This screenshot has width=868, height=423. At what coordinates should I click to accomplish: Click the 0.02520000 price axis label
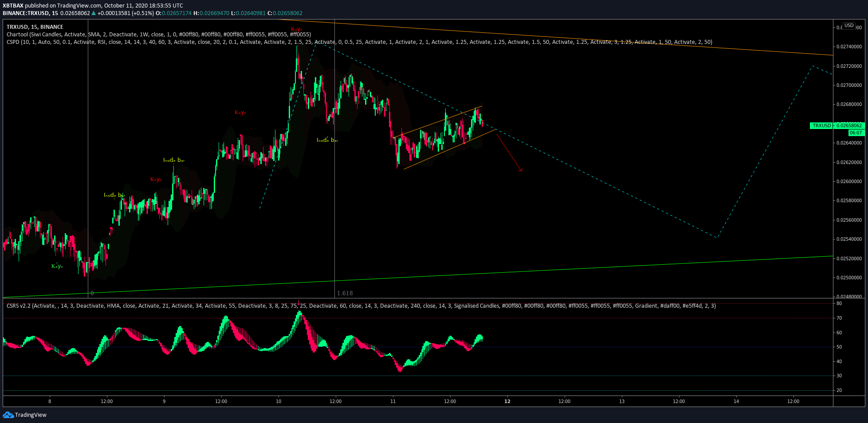click(849, 258)
